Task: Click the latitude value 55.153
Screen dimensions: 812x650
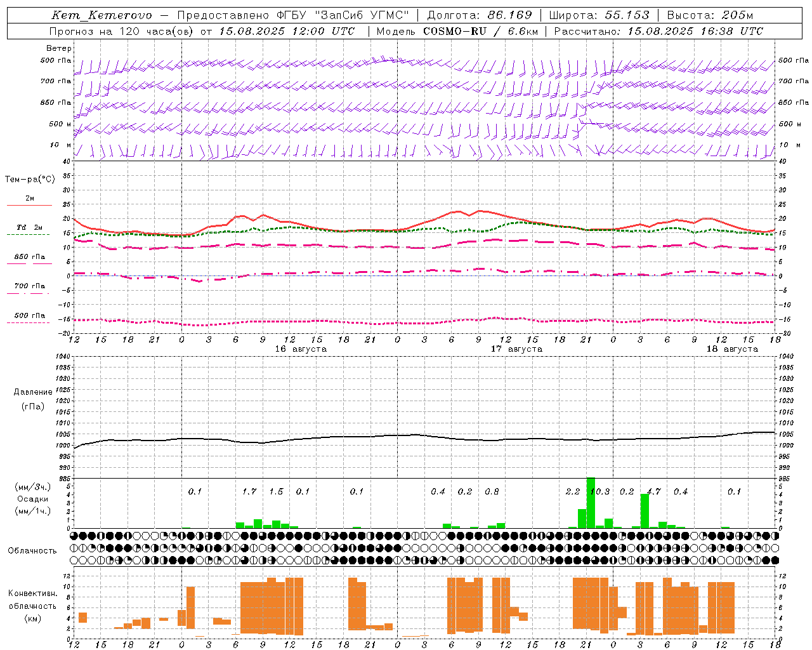Action: click(627, 15)
